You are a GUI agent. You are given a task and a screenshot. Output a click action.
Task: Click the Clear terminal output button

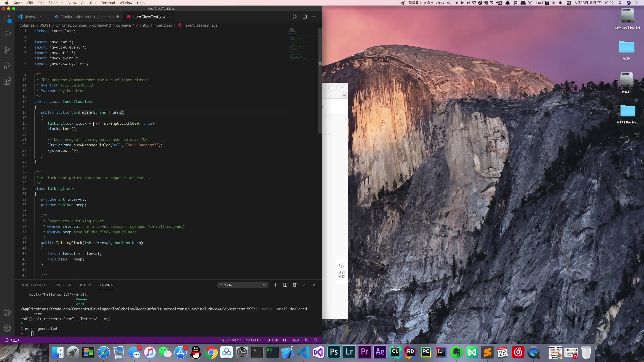(295, 285)
